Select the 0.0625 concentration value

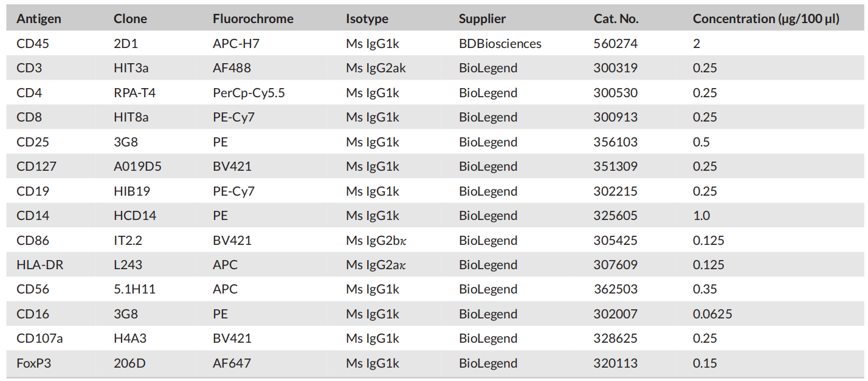pyautogui.click(x=712, y=314)
